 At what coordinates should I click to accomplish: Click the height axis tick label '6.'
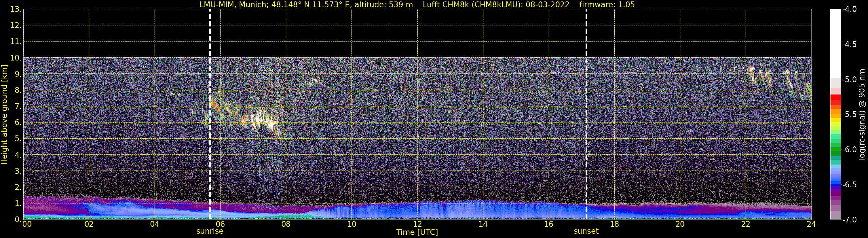pos(18,123)
